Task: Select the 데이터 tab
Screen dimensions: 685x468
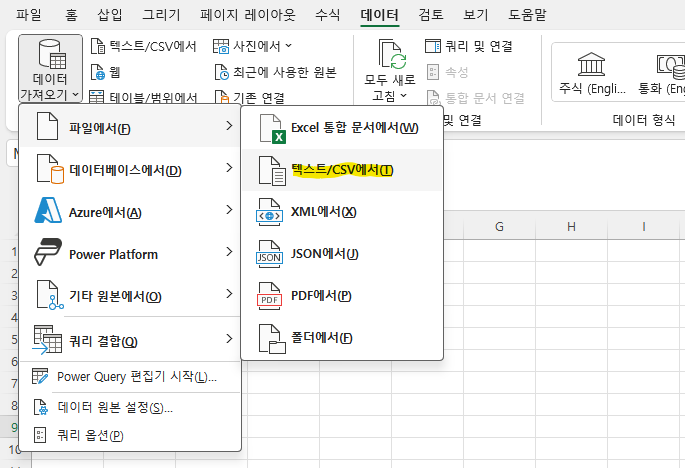Action: pyautogui.click(x=380, y=15)
